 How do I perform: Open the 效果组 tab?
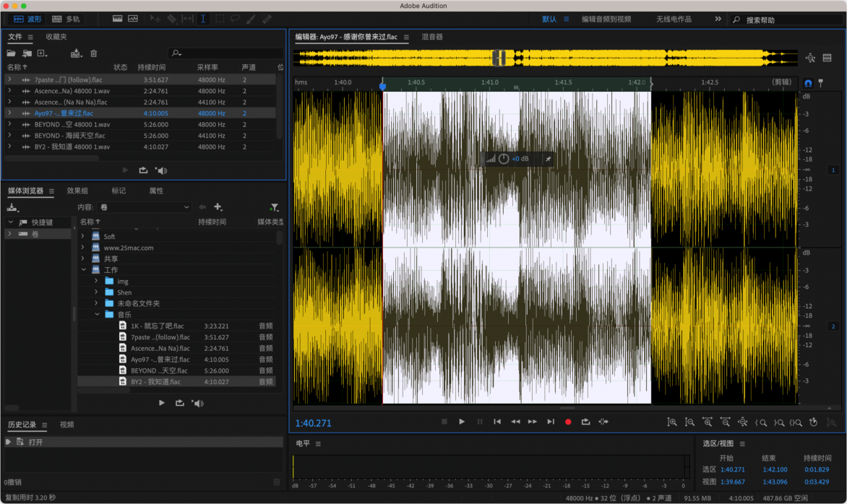coord(77,191)
